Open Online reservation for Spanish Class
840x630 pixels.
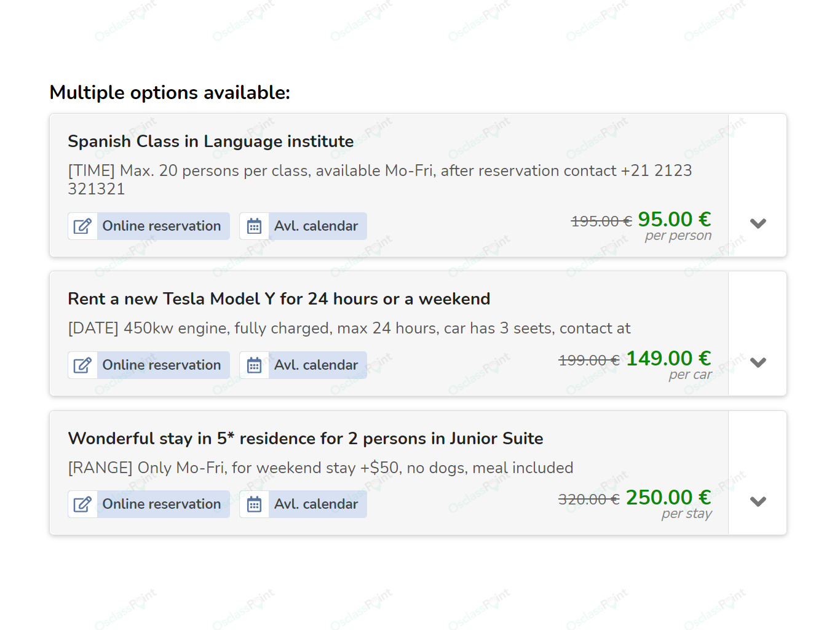pos(149,226)
